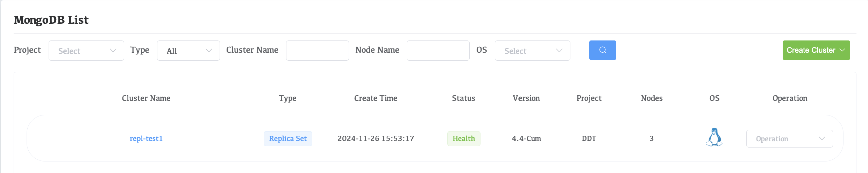Click the Create Cluster button
The image size is (868, 173).
(811, 50)
